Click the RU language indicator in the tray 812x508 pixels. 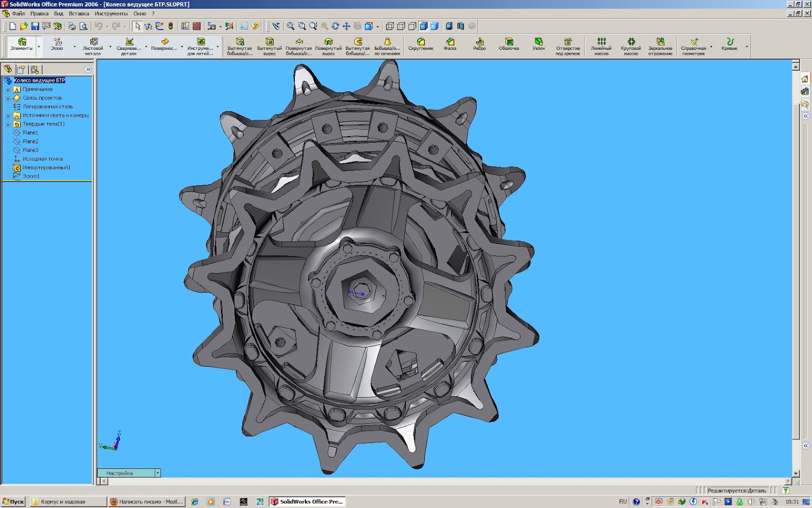point(623,501)
